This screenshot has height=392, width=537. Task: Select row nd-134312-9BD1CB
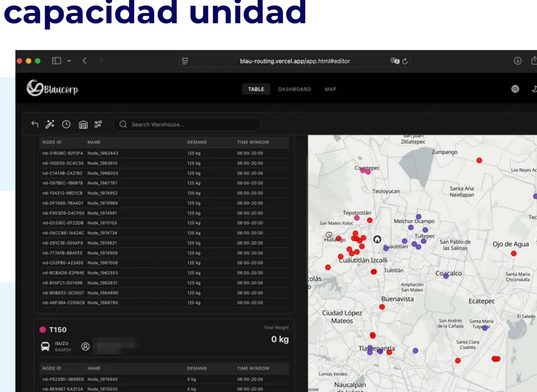coord(164,193)
